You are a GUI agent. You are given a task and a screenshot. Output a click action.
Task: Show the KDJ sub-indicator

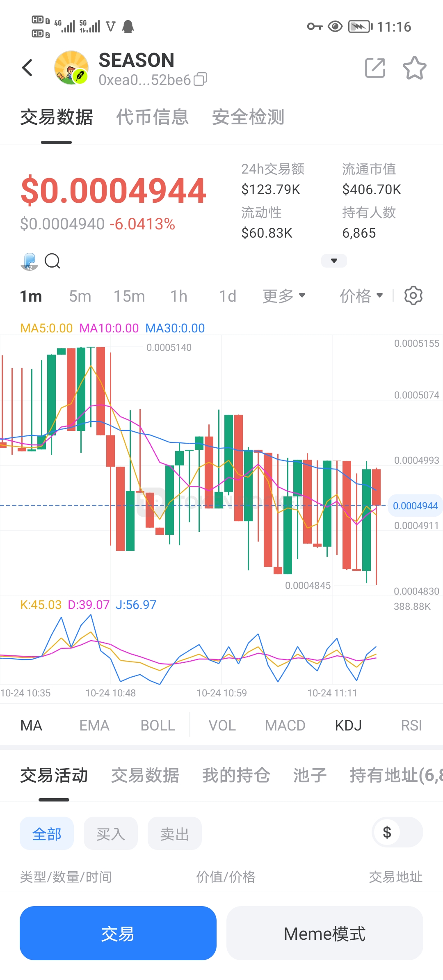tap(348, 726)
